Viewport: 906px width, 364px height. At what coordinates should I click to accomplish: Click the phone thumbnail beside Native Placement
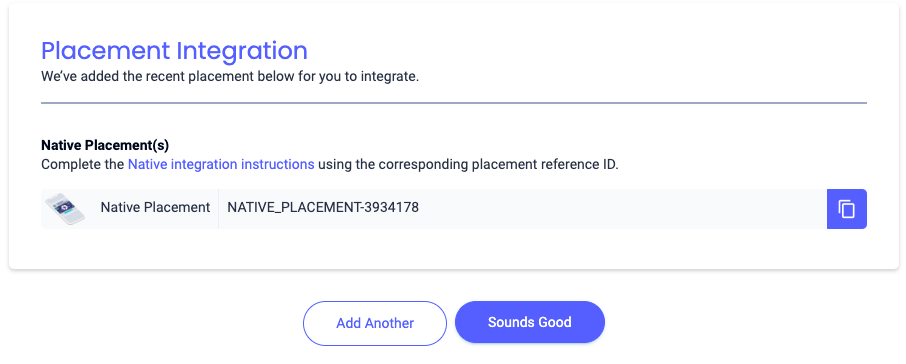pyautogui.click(x=65, y=209)
